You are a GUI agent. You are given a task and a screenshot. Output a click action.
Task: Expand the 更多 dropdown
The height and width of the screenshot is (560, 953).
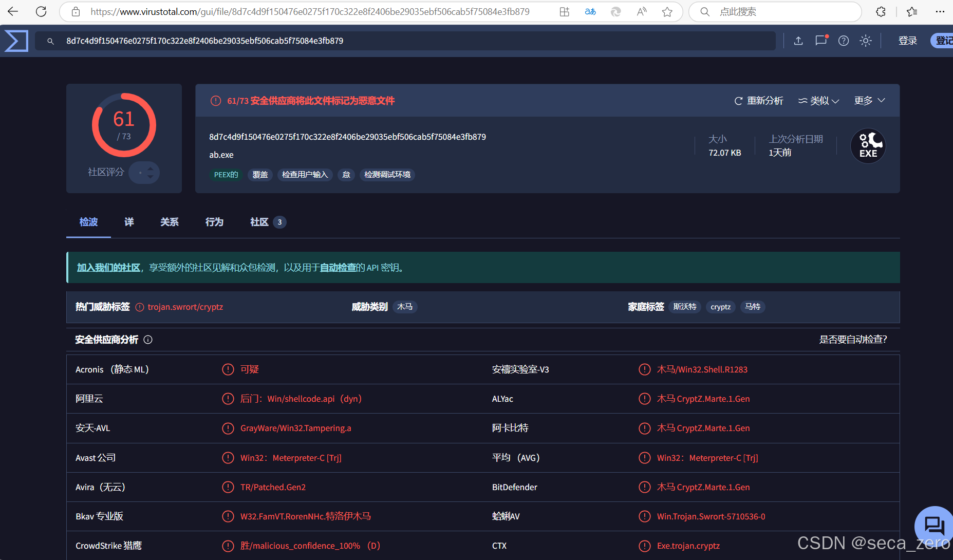tap(870, 100)
